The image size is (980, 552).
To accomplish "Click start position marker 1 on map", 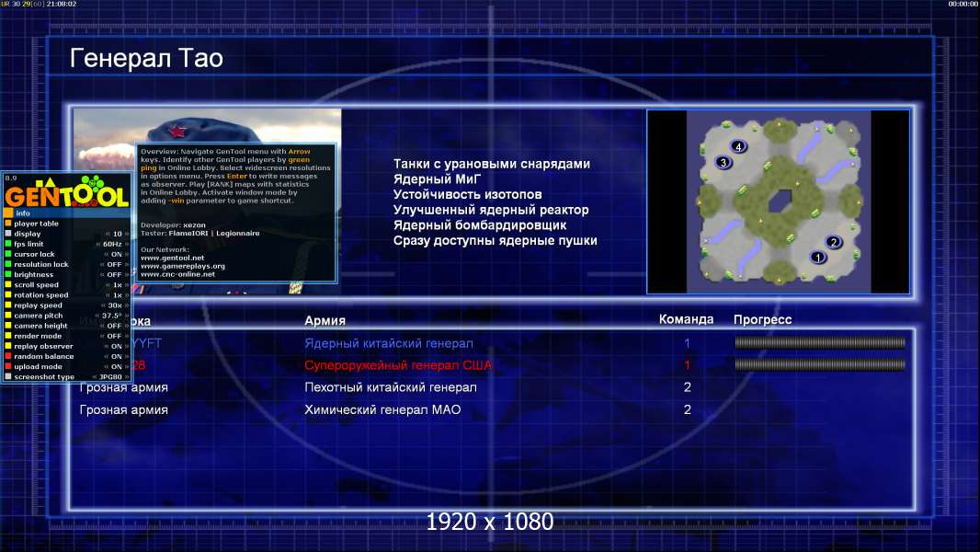I will (817, 257).
